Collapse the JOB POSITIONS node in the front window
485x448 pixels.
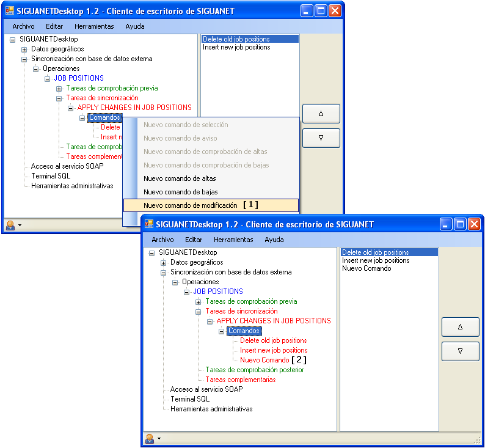click(186, 292)
